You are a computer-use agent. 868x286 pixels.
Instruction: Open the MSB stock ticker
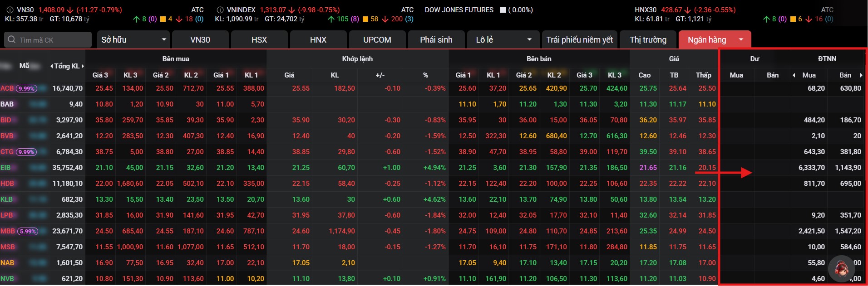point(8,247)
